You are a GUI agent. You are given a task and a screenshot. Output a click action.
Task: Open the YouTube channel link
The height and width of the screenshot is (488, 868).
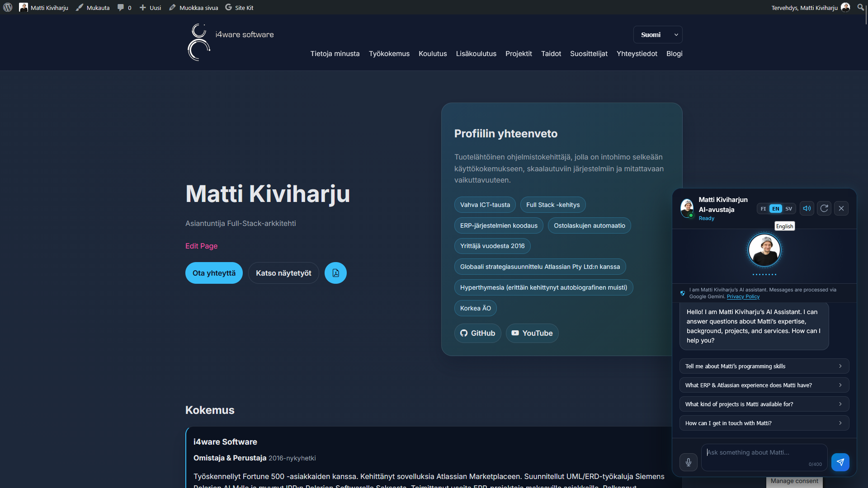point(532,333)
